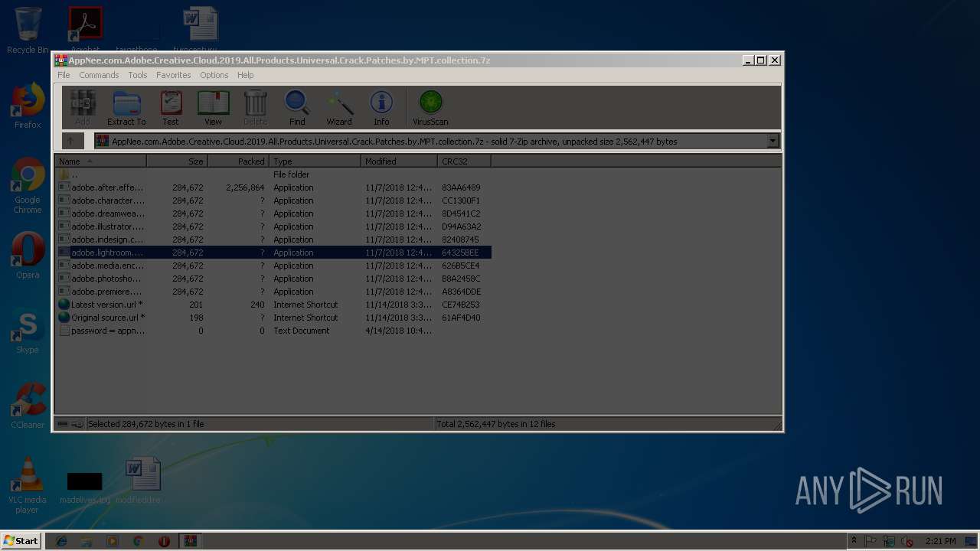The width and height of the screenshot is (980, 551).
Task: Open the Favorites menu
Action: 174,75
